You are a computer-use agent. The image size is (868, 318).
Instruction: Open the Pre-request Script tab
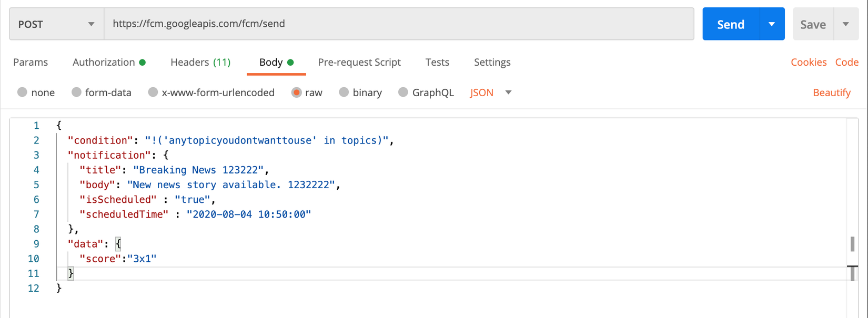point(359,62)
